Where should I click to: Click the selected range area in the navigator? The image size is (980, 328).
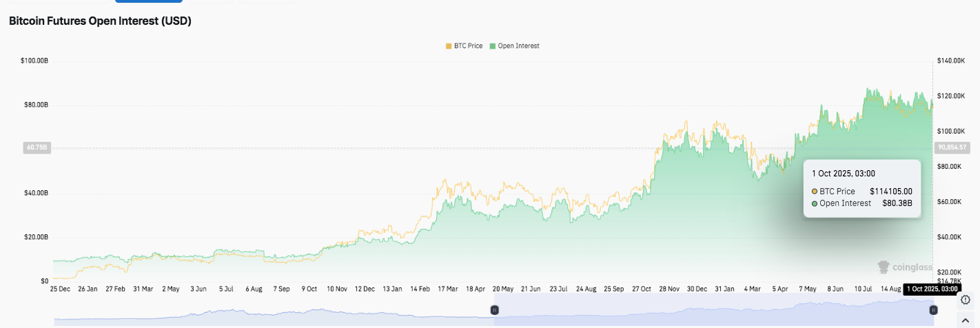713,310
